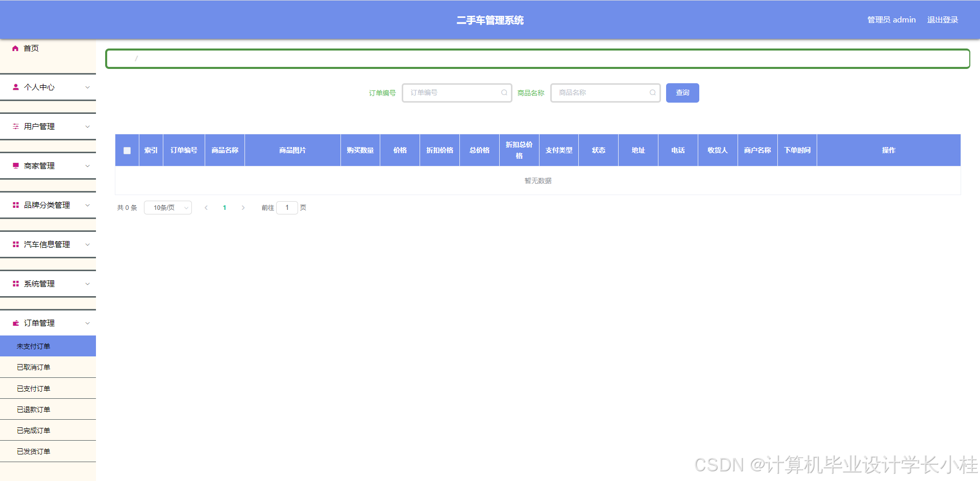The width and height of the screenshot is (980, 481).
Task: Select page number 1 in pagination
Action: (225, 208)
